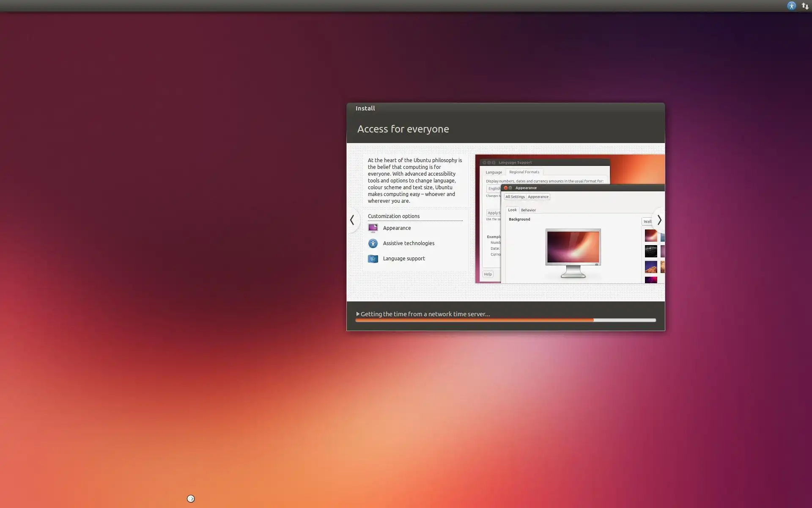
Task: Close the Appearance window in slideshow
Action: [505, 188]
